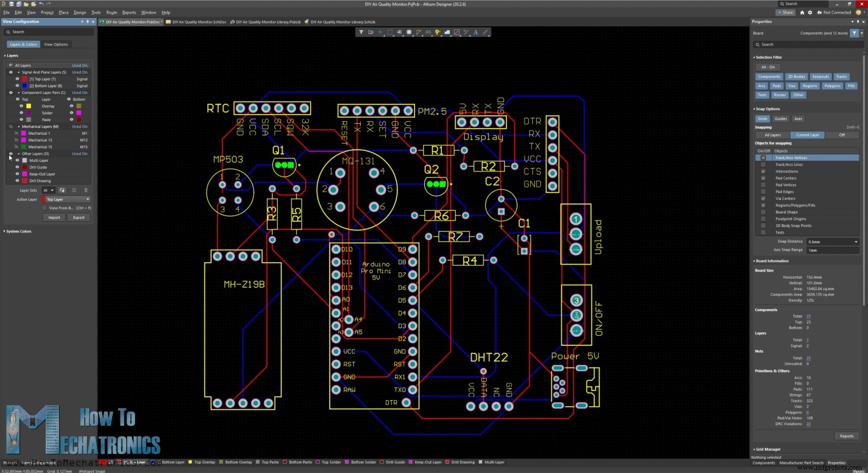
Task: Hide the Top Layer using its eye icon
Action: pyautogui.click(x=17, y=79)
